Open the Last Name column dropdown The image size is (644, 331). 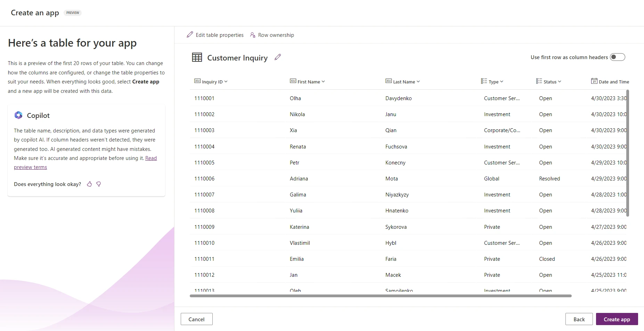419,81
